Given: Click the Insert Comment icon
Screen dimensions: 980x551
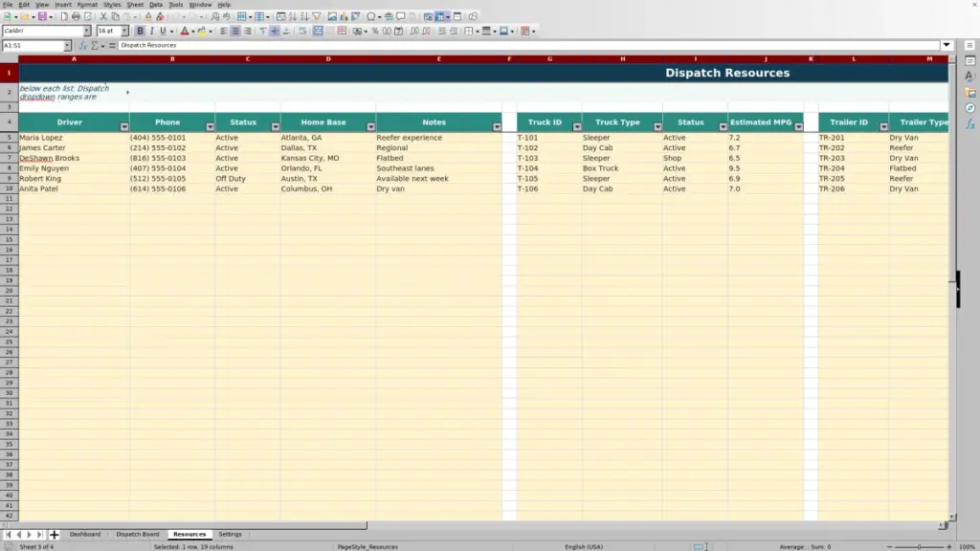Looking at the screenshot, I should [401, 16].
